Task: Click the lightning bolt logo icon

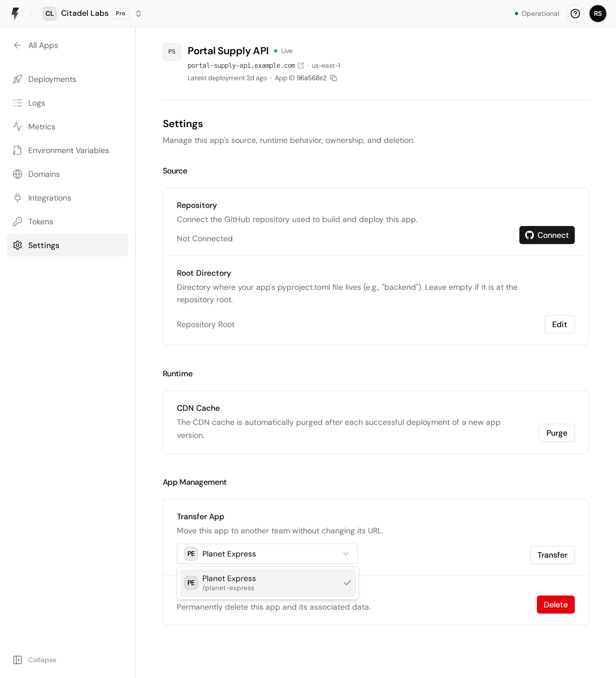Action: [x=16, y=14]
